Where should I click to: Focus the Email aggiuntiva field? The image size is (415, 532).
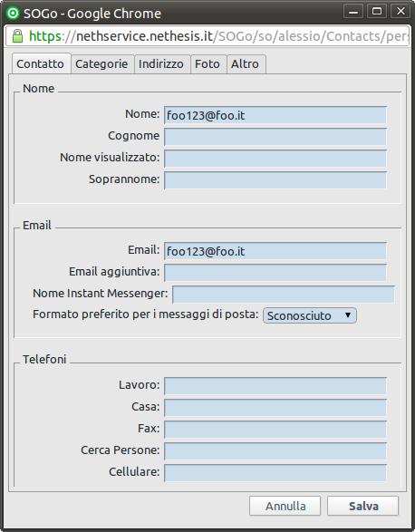coord(275,273)
